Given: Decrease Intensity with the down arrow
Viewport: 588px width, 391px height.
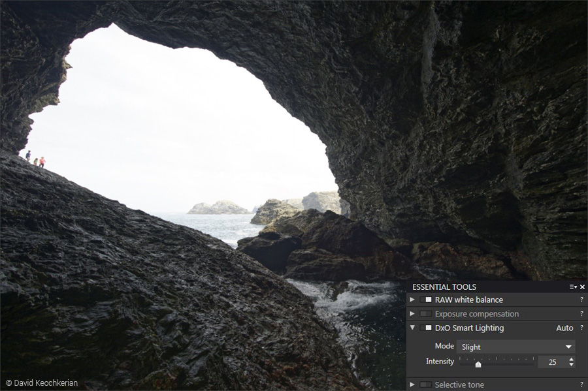Looking at the screenshot, I should pos(571,364).
